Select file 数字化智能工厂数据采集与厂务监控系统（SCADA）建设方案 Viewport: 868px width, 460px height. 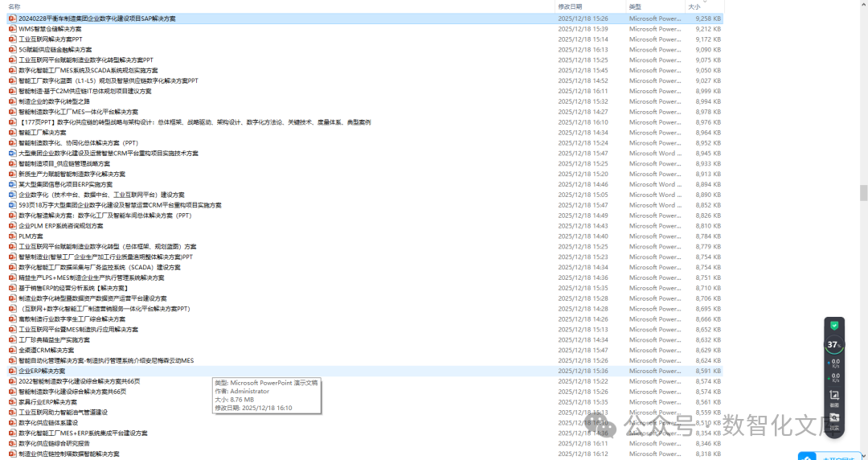tap(100, 267)
